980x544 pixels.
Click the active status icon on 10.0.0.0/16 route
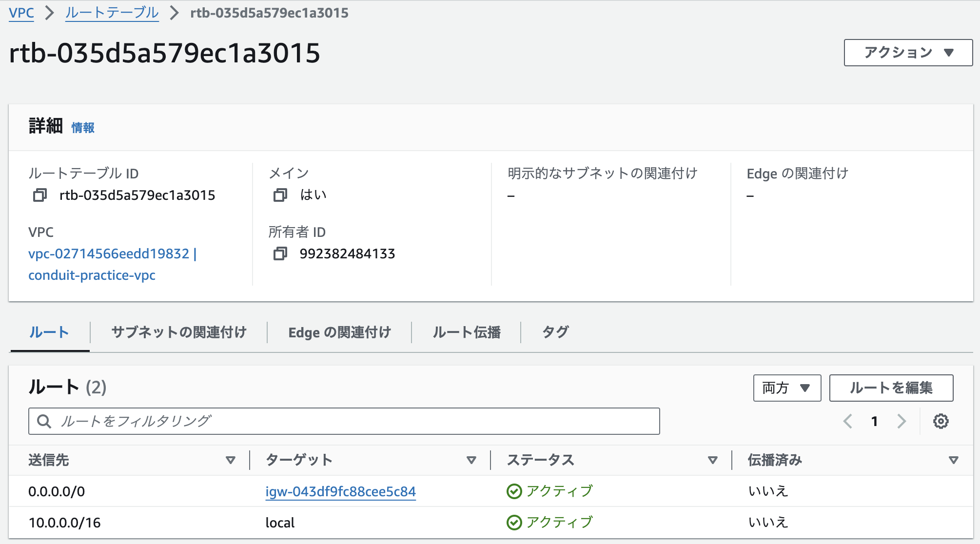pyautogui.click(x=514, y=522)
